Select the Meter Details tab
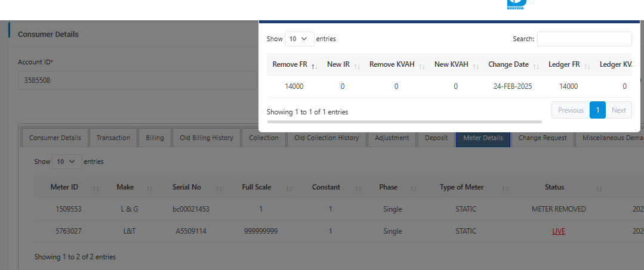 click(x=483, y=138)
